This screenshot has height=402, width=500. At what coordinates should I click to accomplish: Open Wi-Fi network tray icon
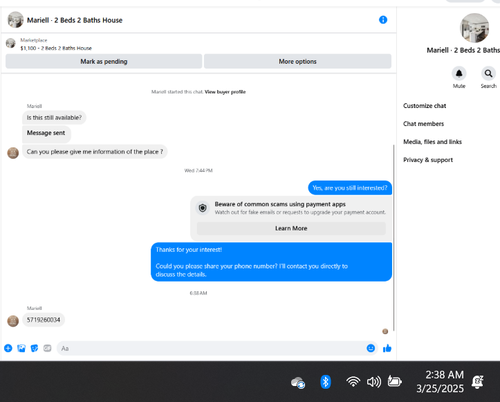[x=353, y=382]
